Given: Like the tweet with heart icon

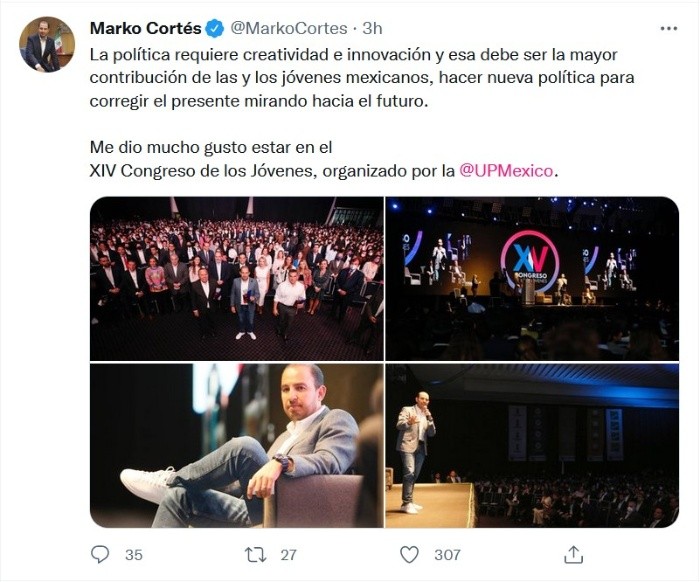Looking at the screenshot, I should 409,554.
